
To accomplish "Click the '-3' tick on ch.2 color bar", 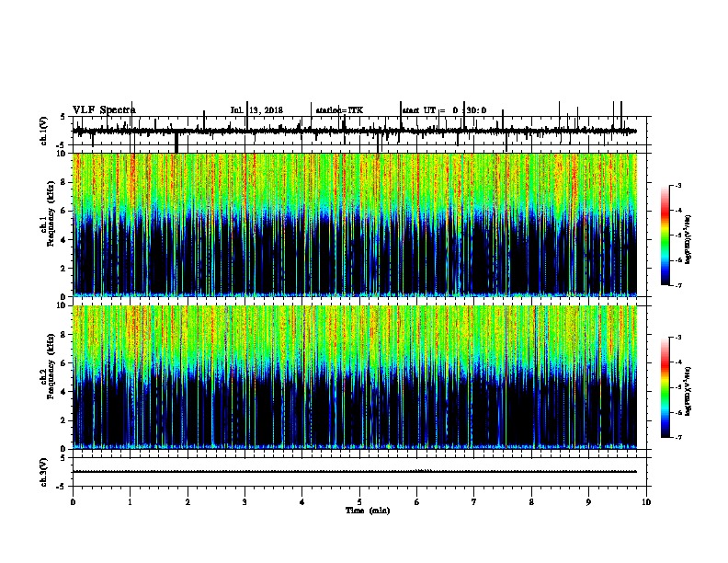I will [x=677, y=338].
